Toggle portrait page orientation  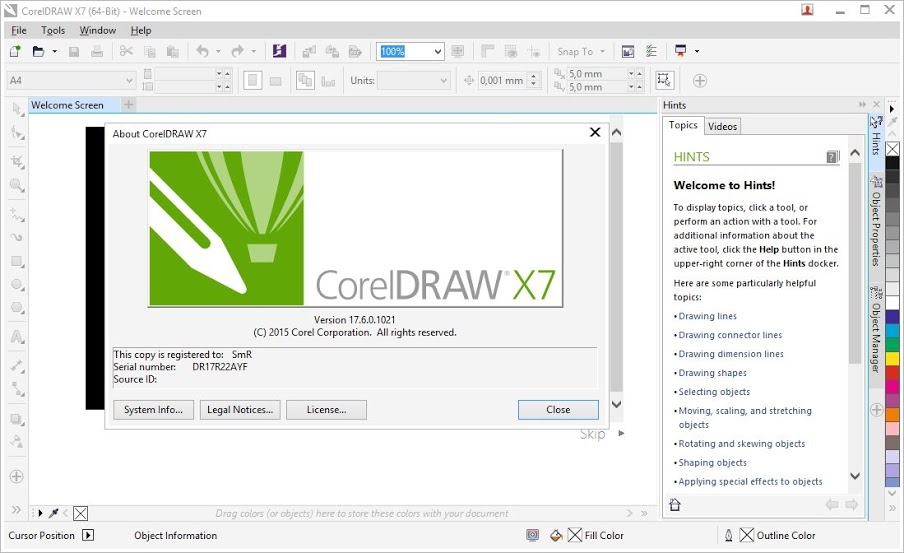click(x=253, y=80)
